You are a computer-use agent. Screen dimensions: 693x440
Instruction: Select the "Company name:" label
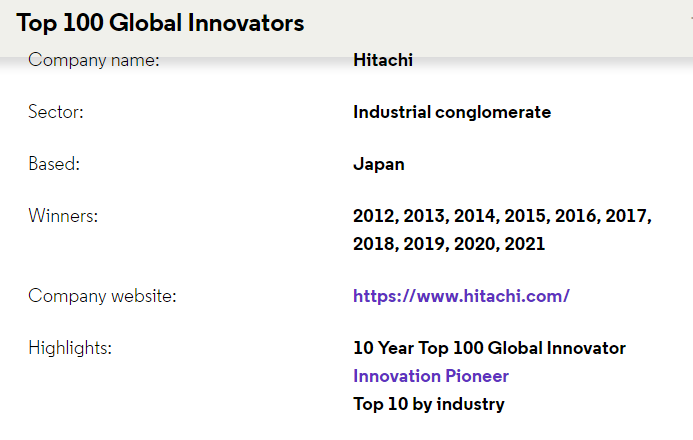[94, 60]
